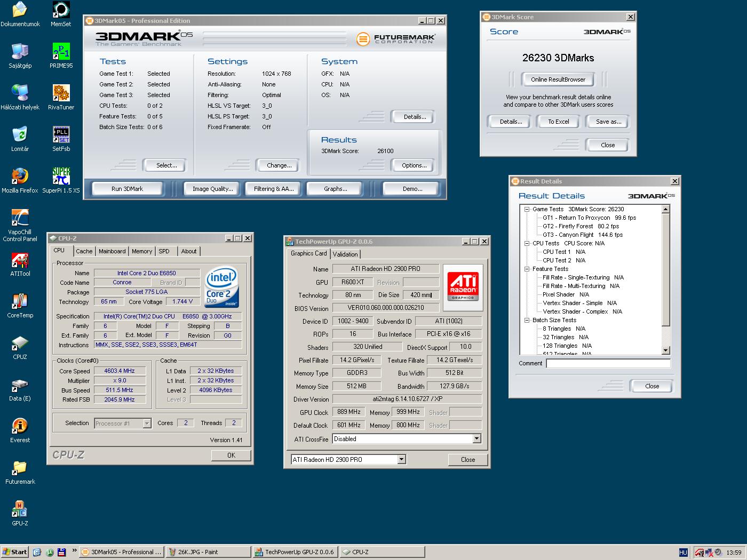The height and width of the screenshot is (560, 747).
Task: Launch SetFsb desktop shortcut
Action: click(61, 139)
